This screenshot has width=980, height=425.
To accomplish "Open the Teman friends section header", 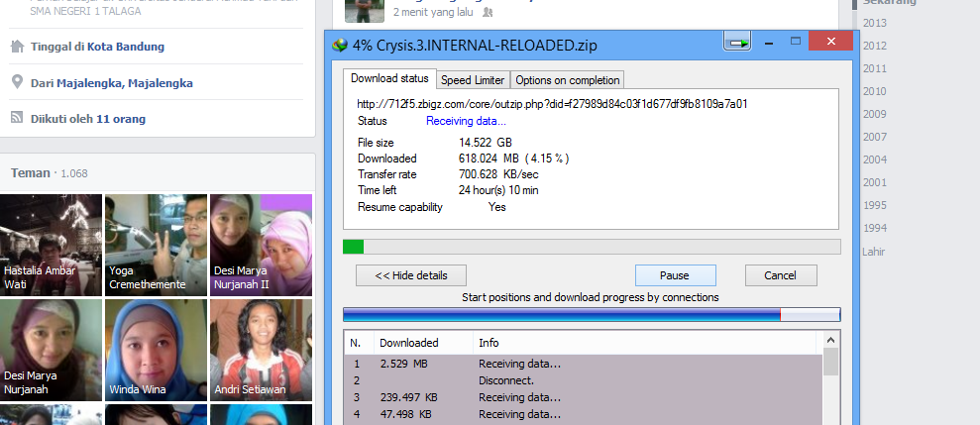I will (x=30, y=173).
